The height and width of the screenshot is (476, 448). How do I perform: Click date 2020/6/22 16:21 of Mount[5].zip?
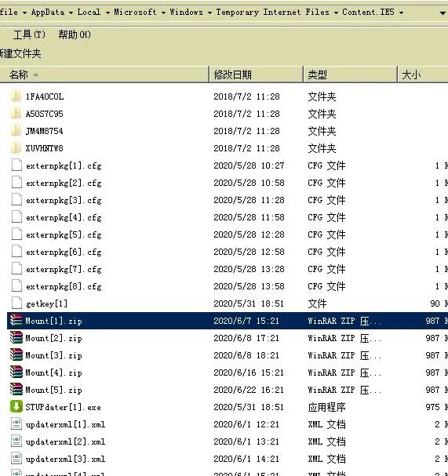[x=249, y=390]
